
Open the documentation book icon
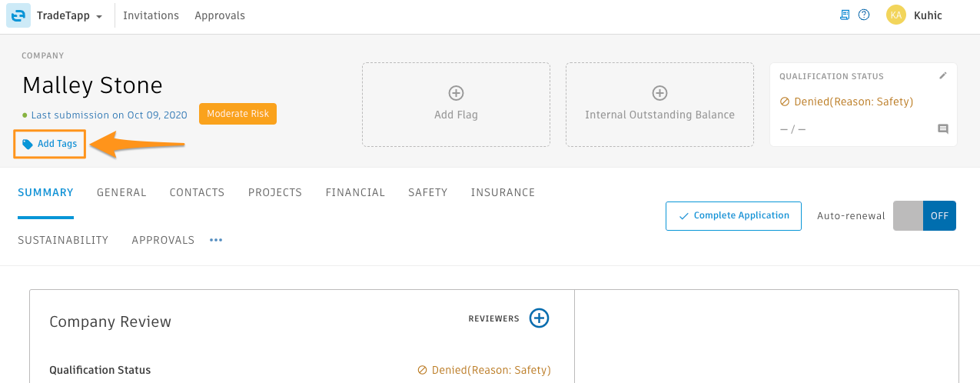point(845,15)
